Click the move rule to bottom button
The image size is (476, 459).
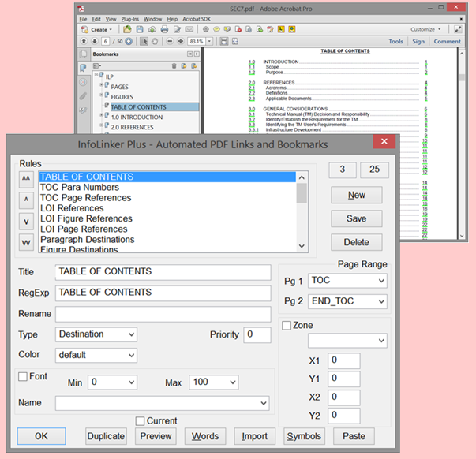point(26,242)
